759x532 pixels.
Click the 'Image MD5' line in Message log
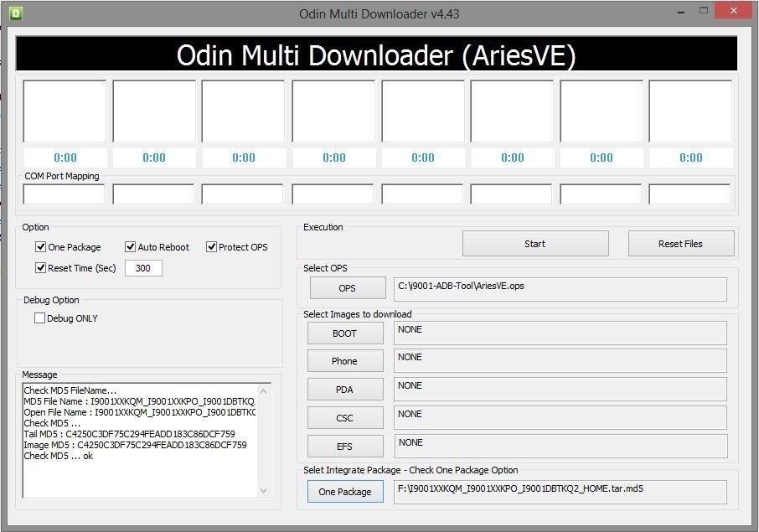coord(135,445)
